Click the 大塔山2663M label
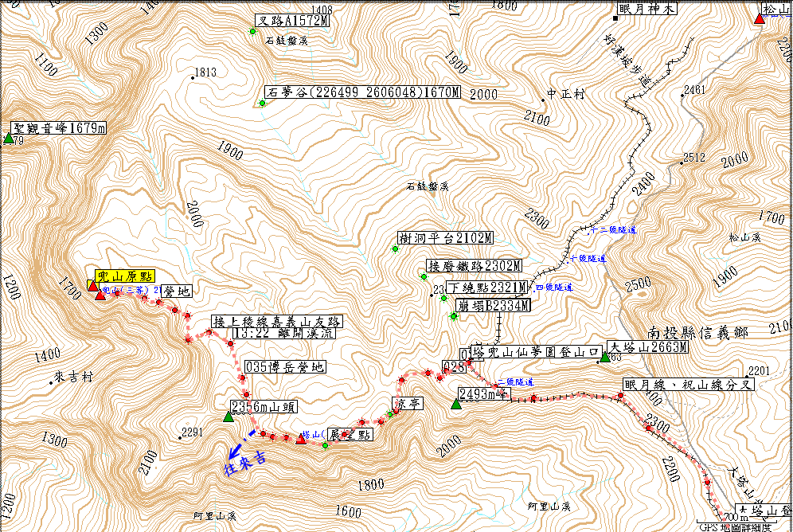Screen dimensions: 793x532 point(648,347)
